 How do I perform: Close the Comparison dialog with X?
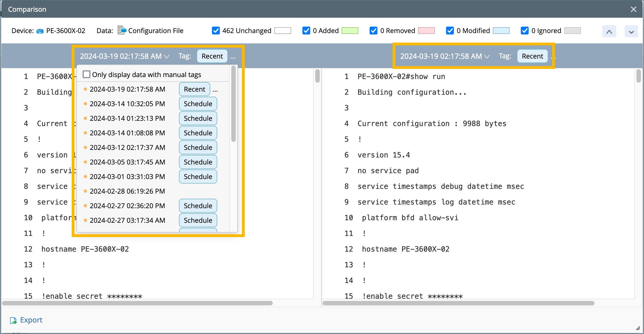pos(634,9)
